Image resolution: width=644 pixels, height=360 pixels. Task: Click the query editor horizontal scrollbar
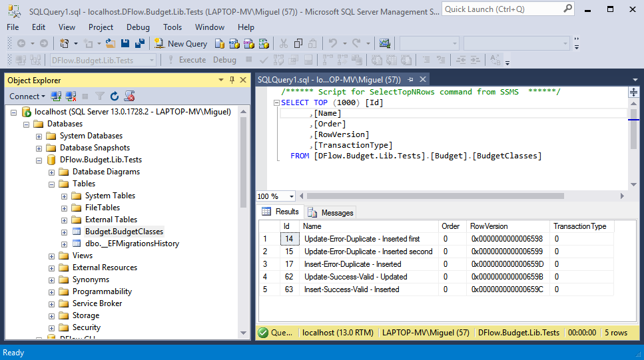coord(436,196)
